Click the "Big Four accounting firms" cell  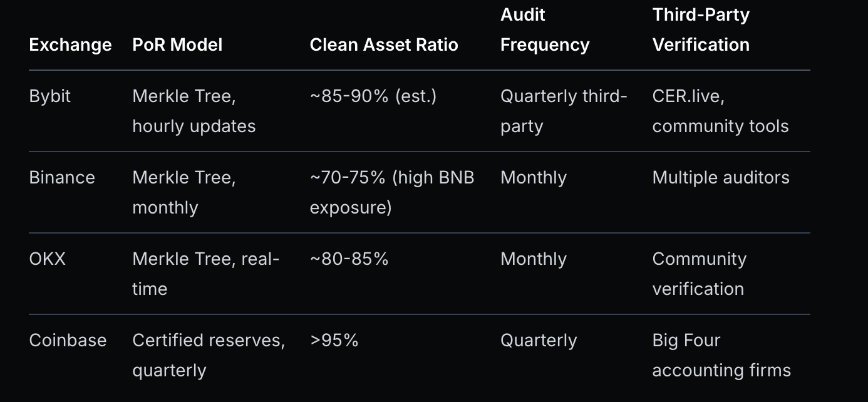[721, 356]
